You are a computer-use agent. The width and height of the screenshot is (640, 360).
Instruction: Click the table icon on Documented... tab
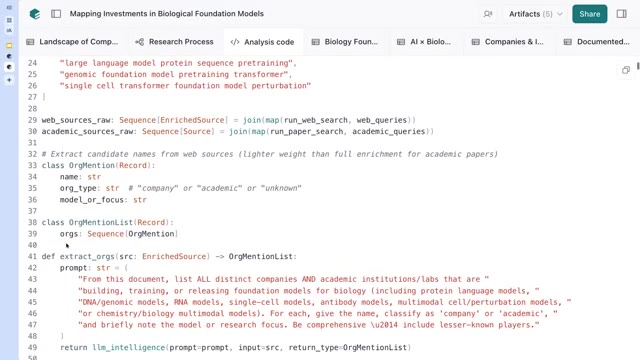click(568, 42)
